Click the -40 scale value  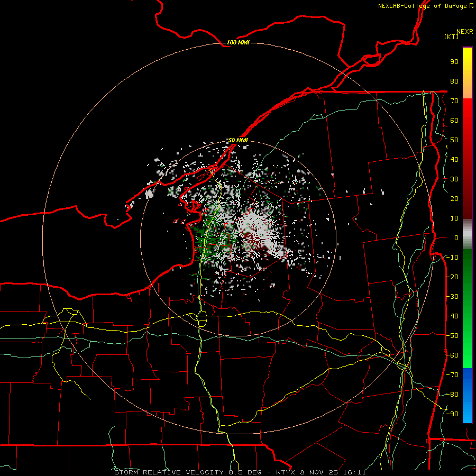[452, 316]
